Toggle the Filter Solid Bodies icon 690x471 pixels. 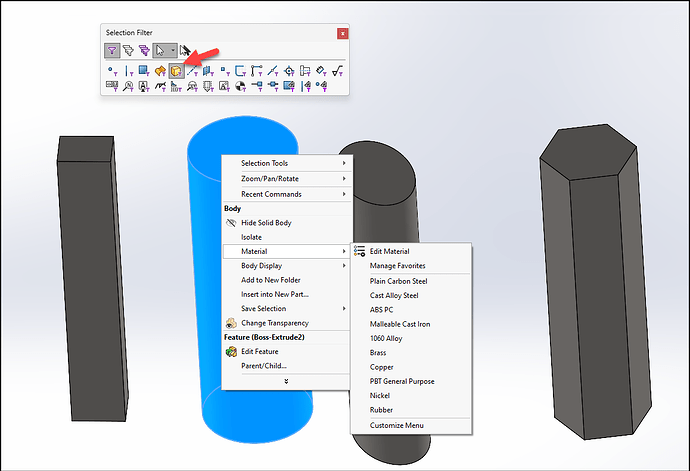(176, 70)
